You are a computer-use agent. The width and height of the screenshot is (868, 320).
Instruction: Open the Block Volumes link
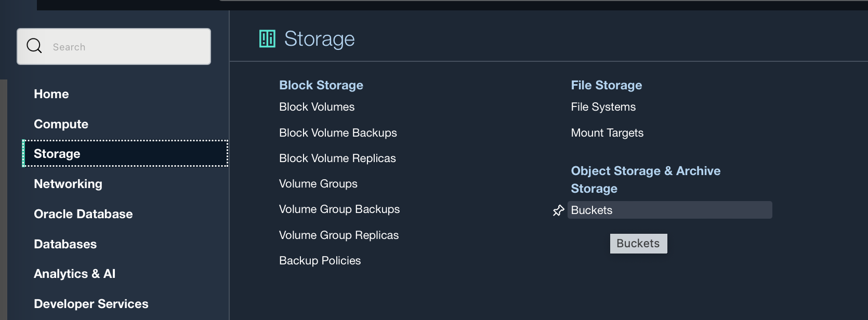(317, 107)
